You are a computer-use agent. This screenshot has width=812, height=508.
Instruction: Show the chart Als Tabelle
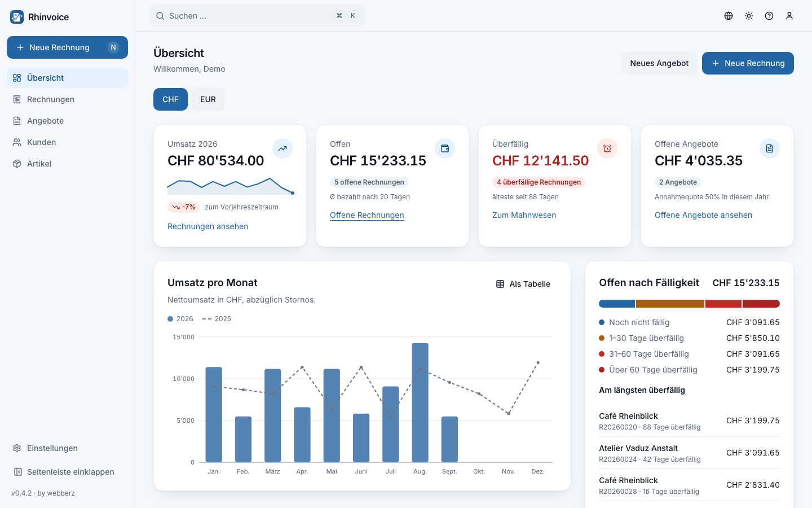[x=523, y=284]
